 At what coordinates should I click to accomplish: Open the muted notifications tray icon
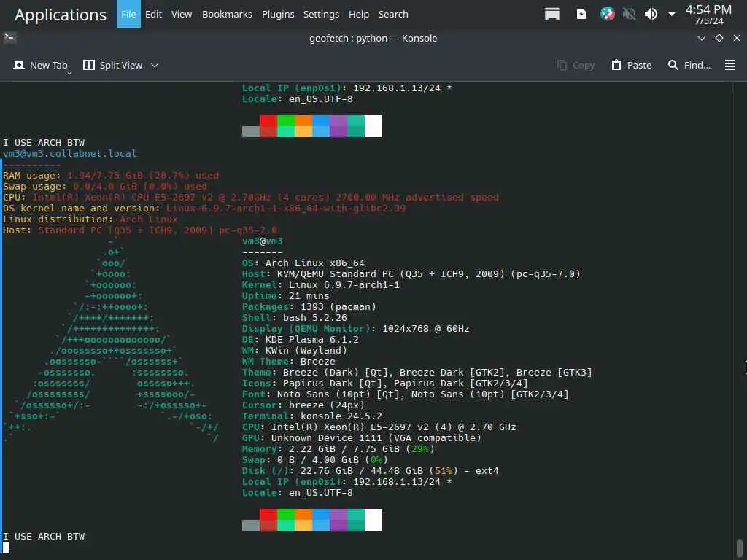[x=629, y=15]
